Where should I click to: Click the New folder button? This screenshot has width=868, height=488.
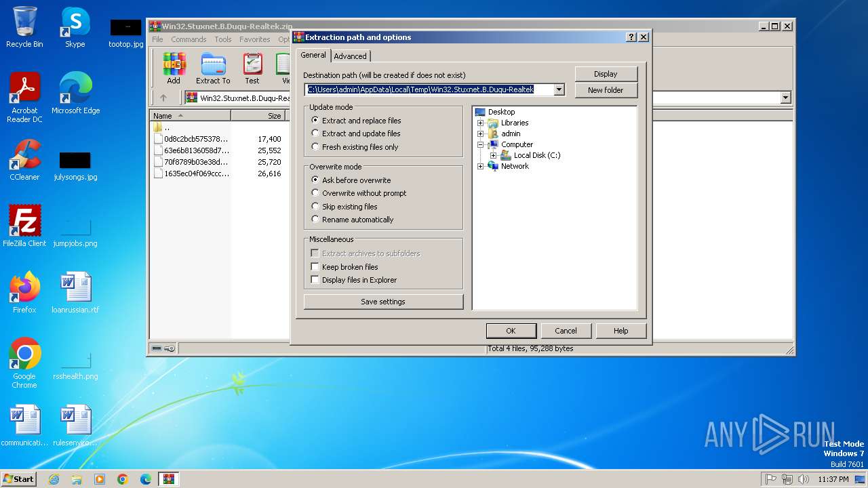click(x=606, y=90)
